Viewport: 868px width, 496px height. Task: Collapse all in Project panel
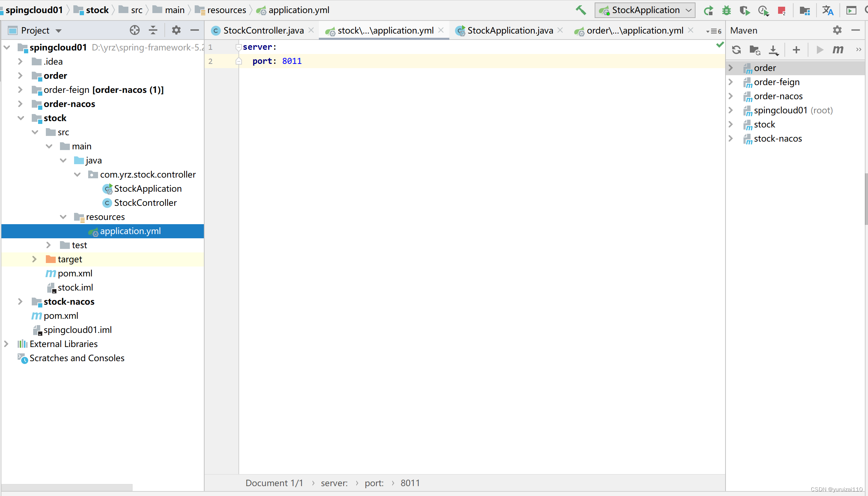coord(153,30)
